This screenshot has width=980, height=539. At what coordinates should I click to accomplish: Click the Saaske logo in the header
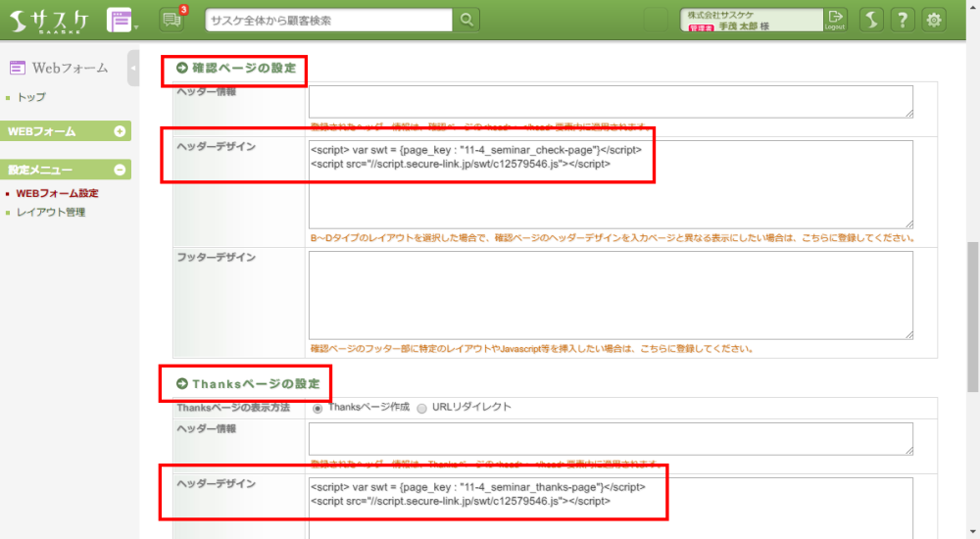49,20
